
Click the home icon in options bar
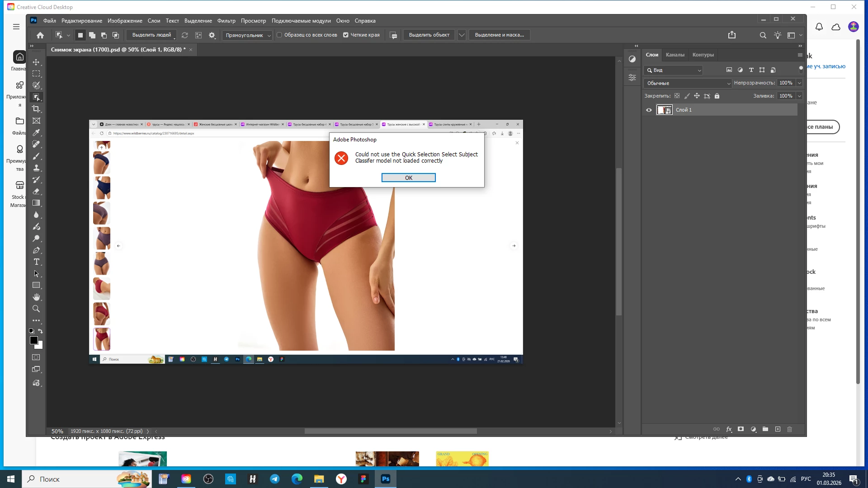click(x=40, y=35)
